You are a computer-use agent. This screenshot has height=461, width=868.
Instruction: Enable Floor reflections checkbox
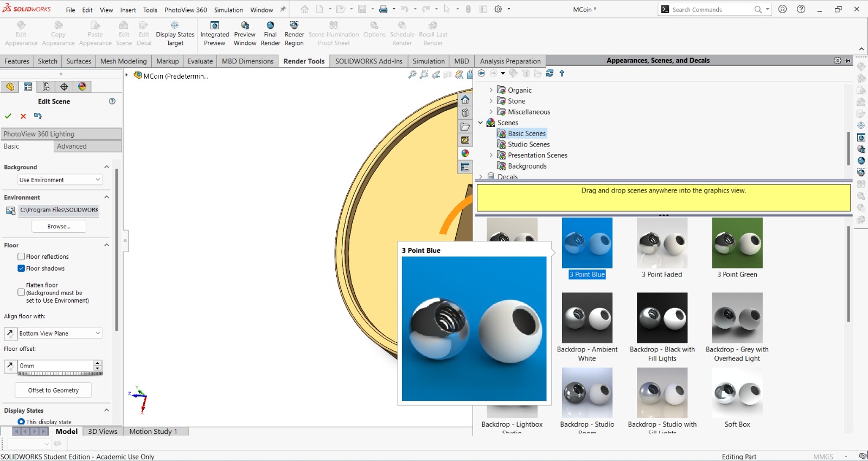[x=21, y=257]
